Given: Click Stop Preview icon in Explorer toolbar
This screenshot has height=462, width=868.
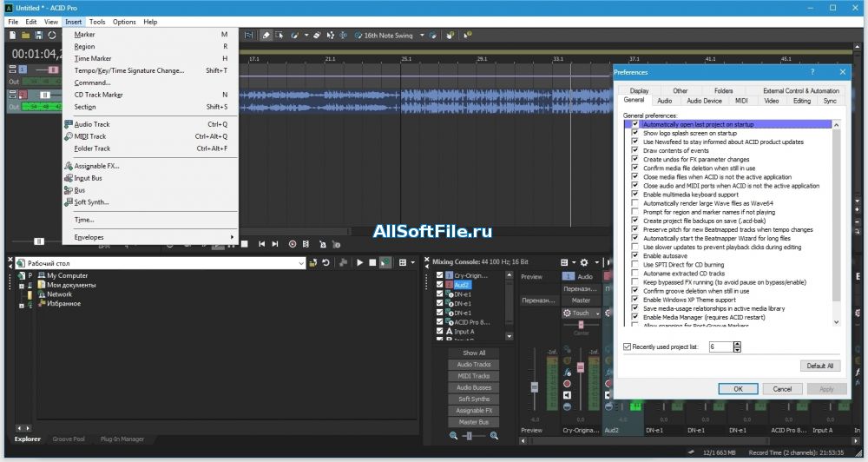Looking at the screenshot, I should coord(372,262).
